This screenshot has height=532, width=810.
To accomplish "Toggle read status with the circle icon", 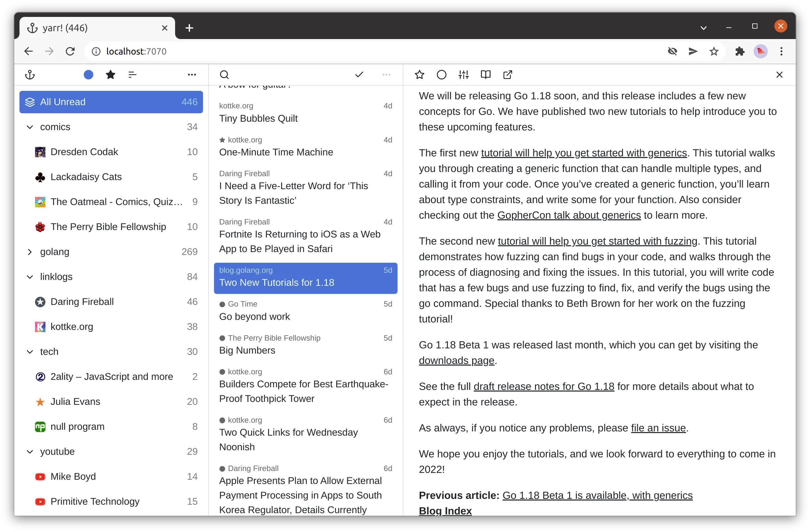I will [441, 75].
